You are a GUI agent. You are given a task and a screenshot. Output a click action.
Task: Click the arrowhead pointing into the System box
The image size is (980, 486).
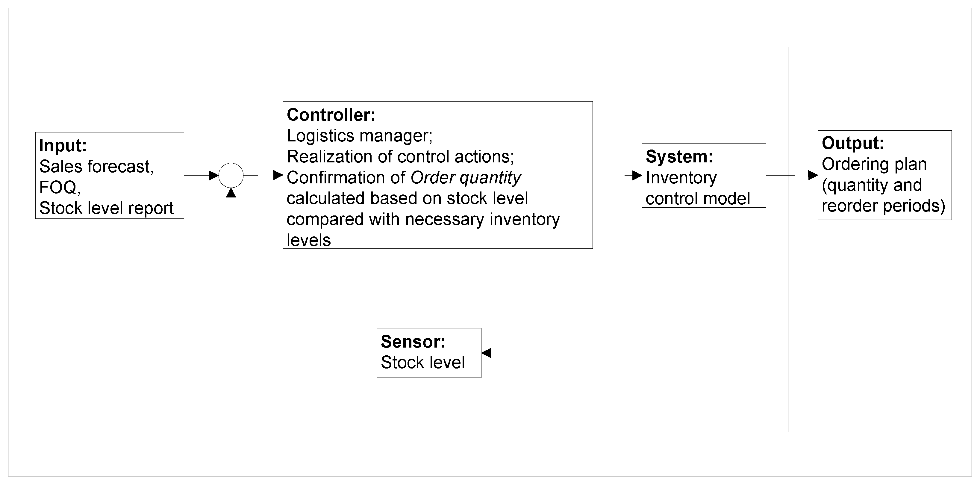(x=637, y=176)
